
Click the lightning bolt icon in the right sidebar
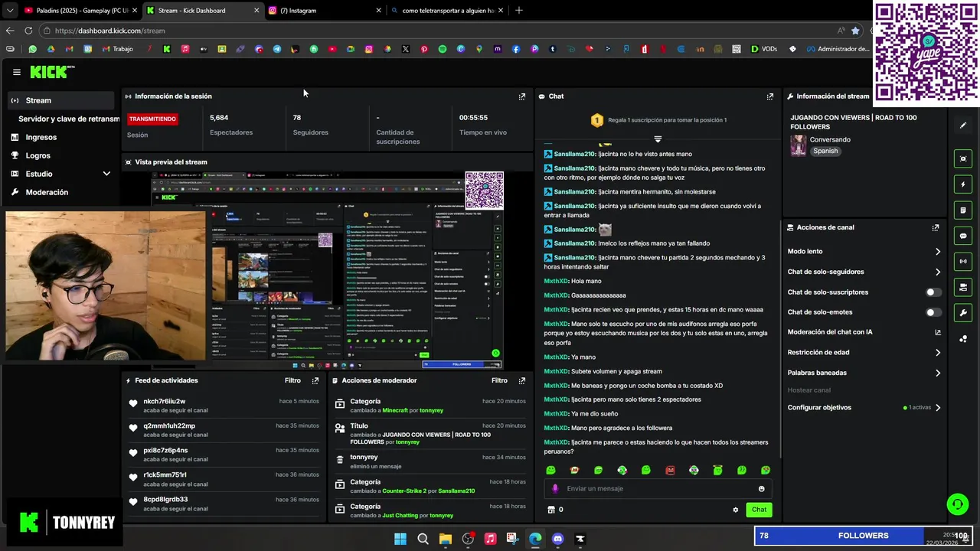click(x=963, y=184)
